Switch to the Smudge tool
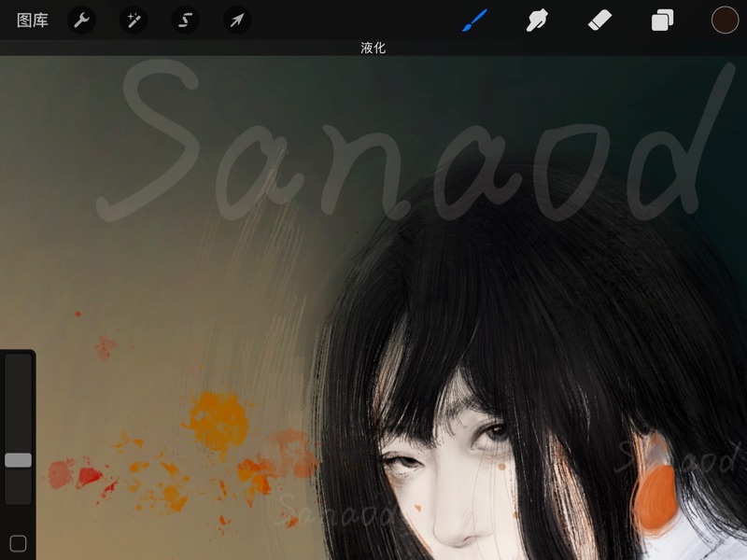This screenshot has width=747, height=560. pyautogui.click(x=537, y=20)
